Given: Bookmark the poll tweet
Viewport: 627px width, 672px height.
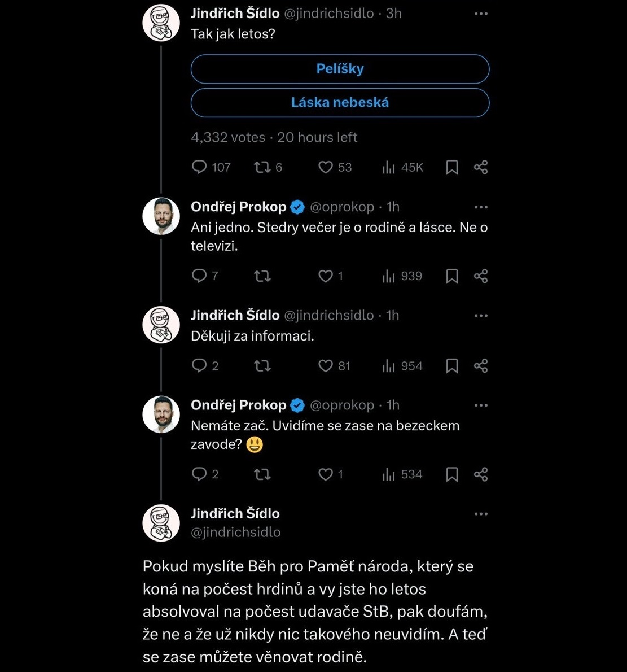Looking at the screenshot, I should [x=452, y=167].
